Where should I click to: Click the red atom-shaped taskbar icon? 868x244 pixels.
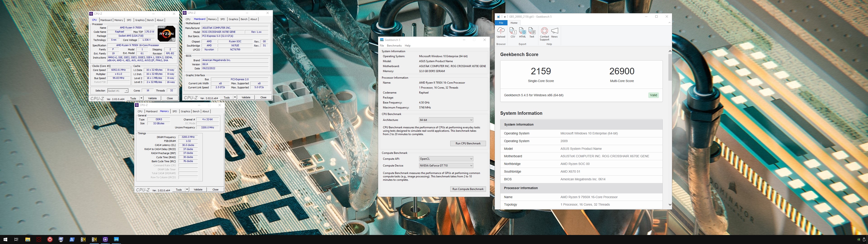pyautogui.click(x=39, y=240)
